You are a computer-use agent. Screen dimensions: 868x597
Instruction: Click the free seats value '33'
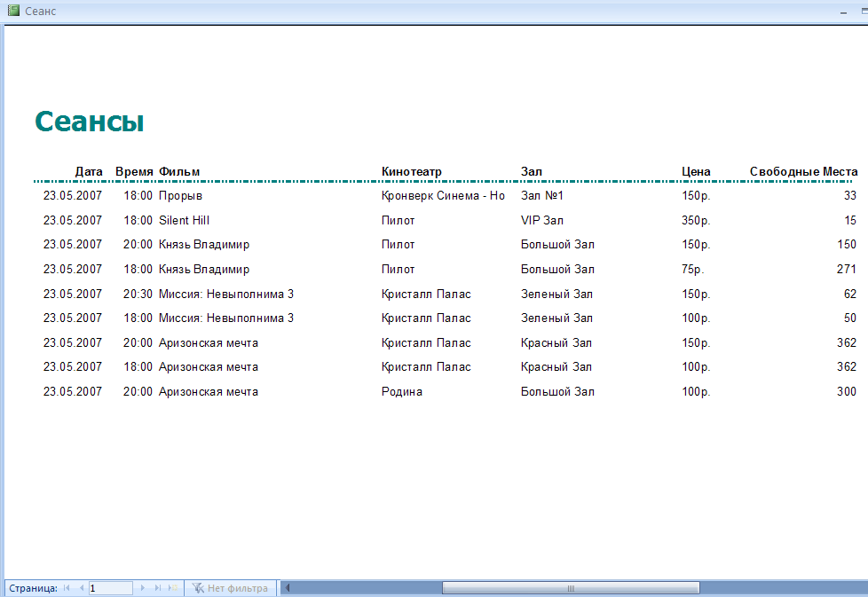(850, 196)
